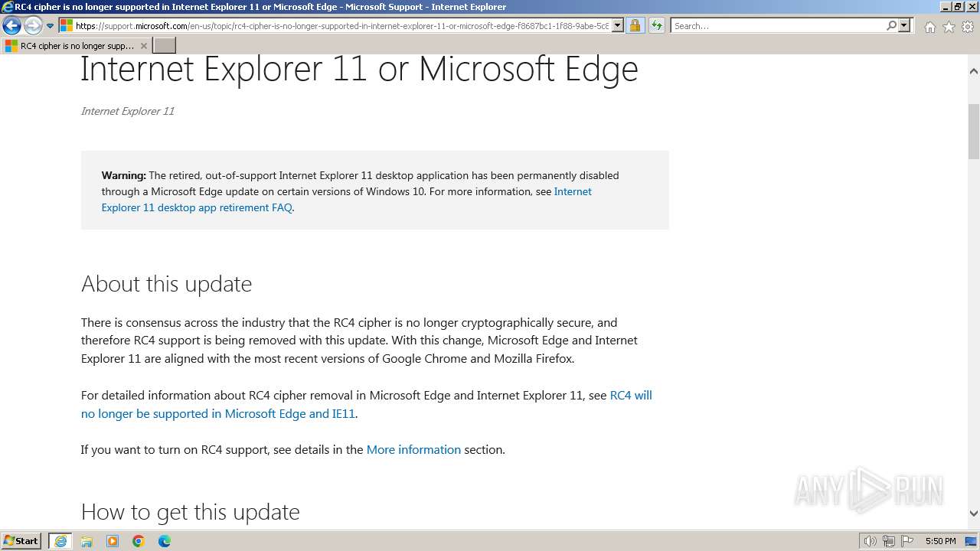Open Google Chrome from taskbar
This screenshot has height=551, width=980.
(139, 541)
